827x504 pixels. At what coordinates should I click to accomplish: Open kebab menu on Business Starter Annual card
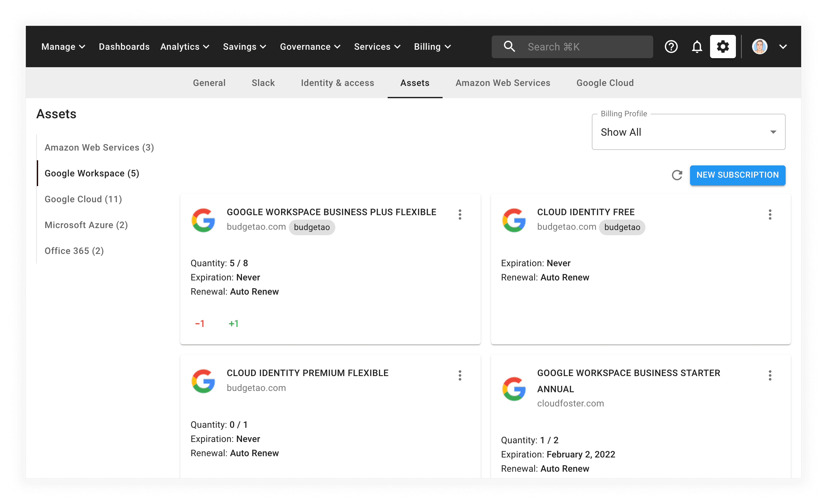pyautogui.click(x=770, y=375)
